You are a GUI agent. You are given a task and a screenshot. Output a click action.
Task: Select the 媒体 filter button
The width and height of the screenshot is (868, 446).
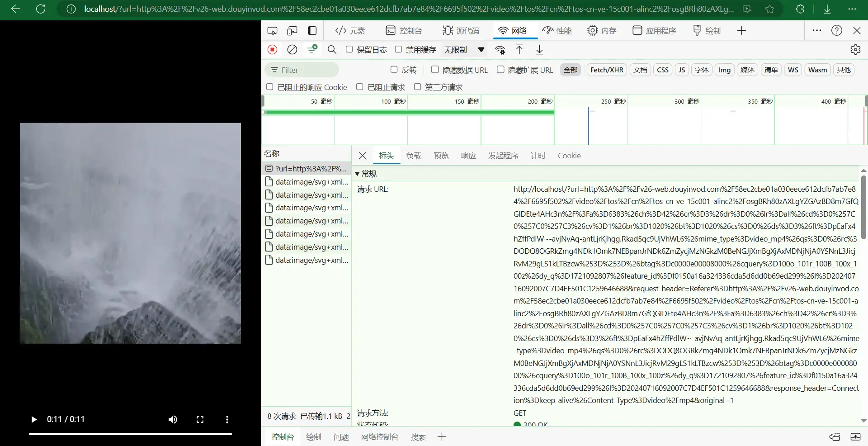[x=747, y=70]
